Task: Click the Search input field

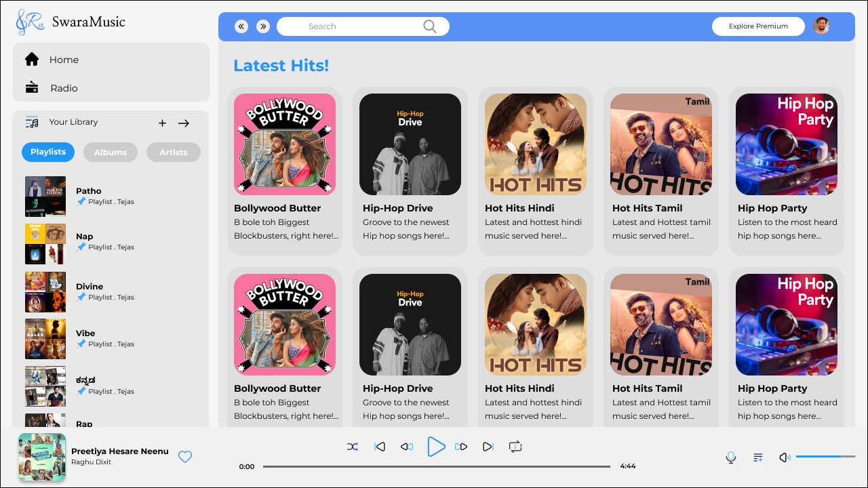Action: click(x=363, y=26)
